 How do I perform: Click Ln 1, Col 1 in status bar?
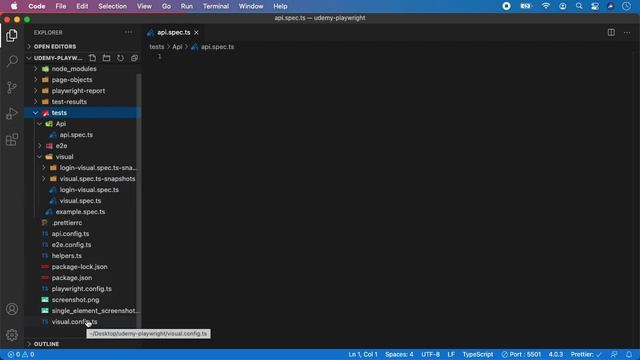tap(363, 354)
